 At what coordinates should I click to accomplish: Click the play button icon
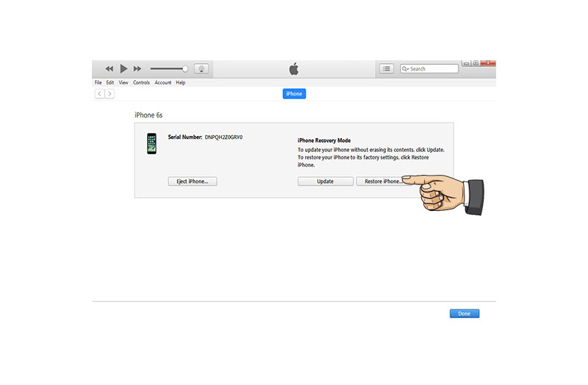coord(123,68)
